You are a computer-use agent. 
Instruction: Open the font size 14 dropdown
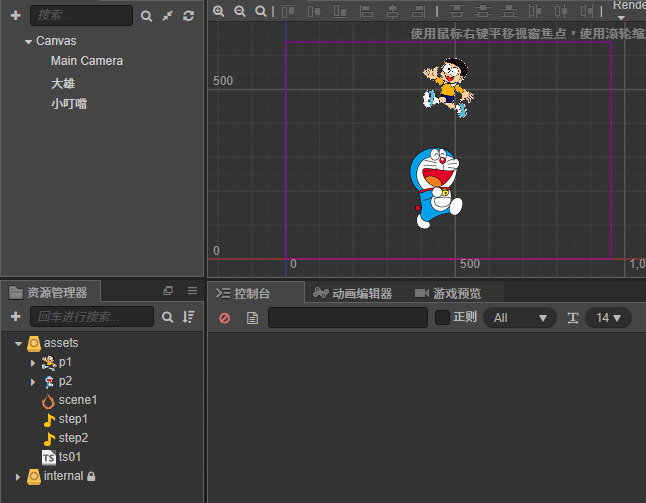click(609, 318)
